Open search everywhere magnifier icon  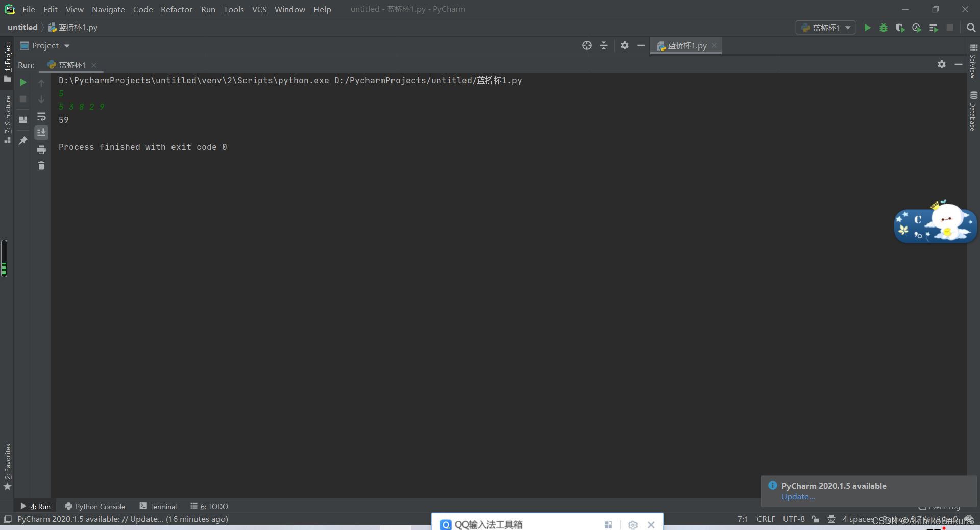pyautogui.click(x=971, y=28)
